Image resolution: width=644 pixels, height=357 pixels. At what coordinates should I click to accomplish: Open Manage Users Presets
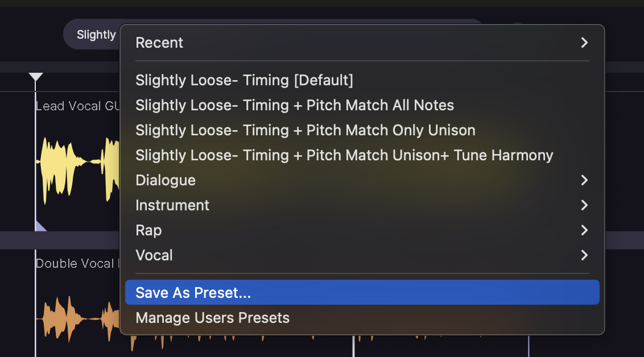point(212,318)
